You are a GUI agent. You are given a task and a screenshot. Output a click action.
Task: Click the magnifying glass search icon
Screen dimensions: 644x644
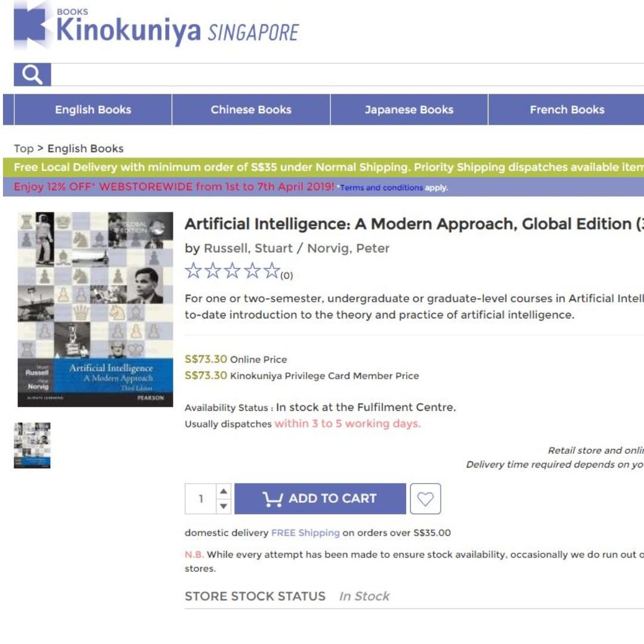pyautogui.click(x=32, y=75)
